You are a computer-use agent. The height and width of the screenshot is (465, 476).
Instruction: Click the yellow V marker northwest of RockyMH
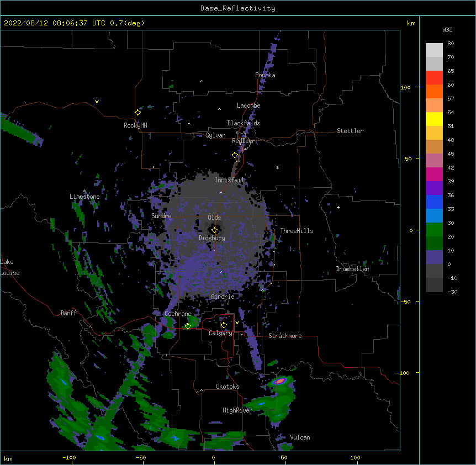[x=97, y=102]
